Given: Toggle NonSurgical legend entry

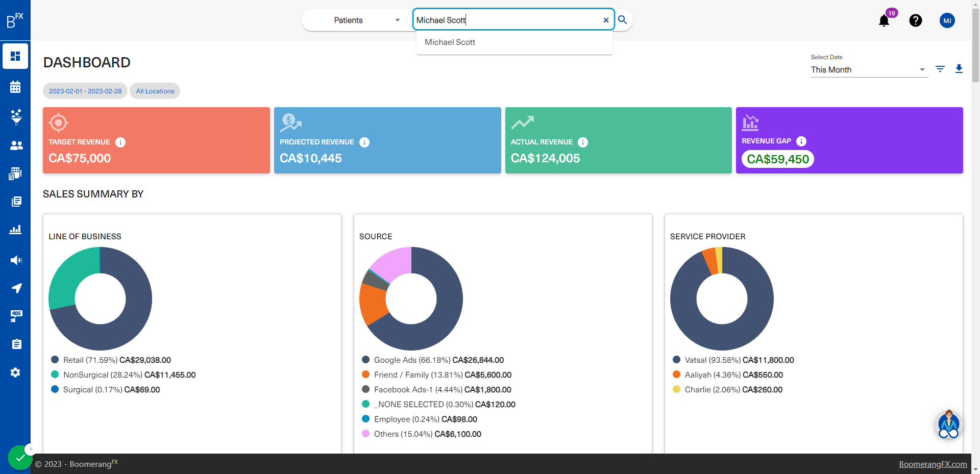Looking at the screenshot, I should coord(124,375).
